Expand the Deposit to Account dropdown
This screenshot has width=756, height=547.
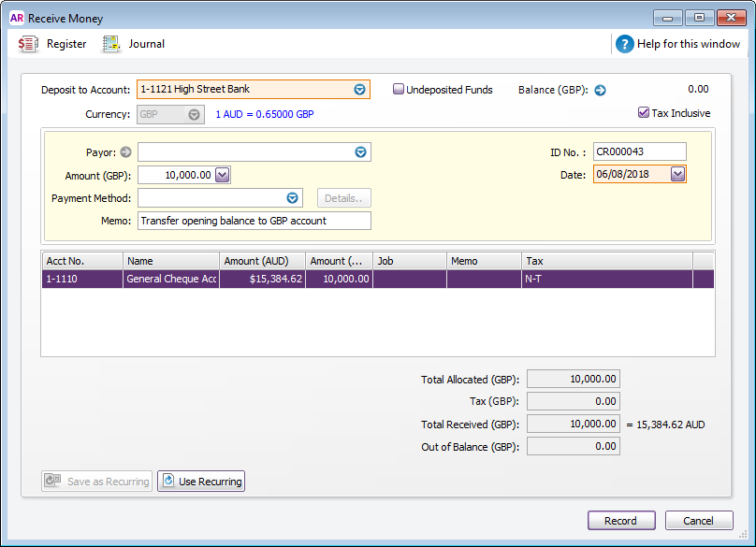coord(359,90)
